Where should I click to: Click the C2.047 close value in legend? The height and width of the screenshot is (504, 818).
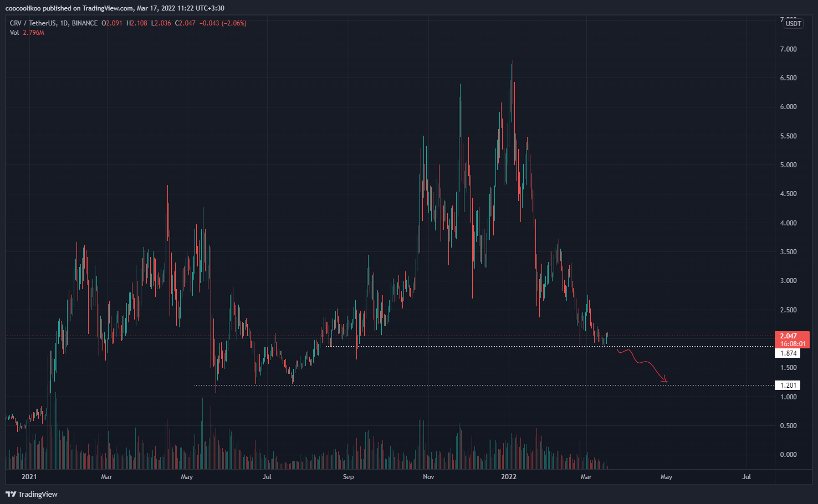click(185, 23)
